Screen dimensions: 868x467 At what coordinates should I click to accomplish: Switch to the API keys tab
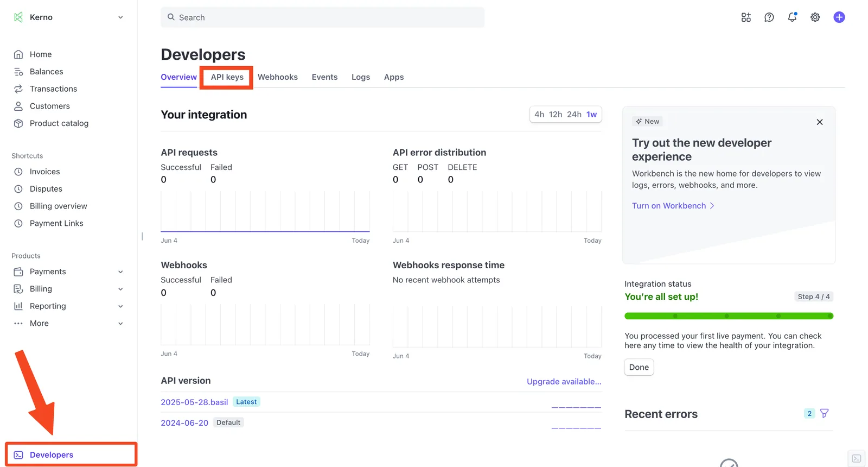coord(227,77)
